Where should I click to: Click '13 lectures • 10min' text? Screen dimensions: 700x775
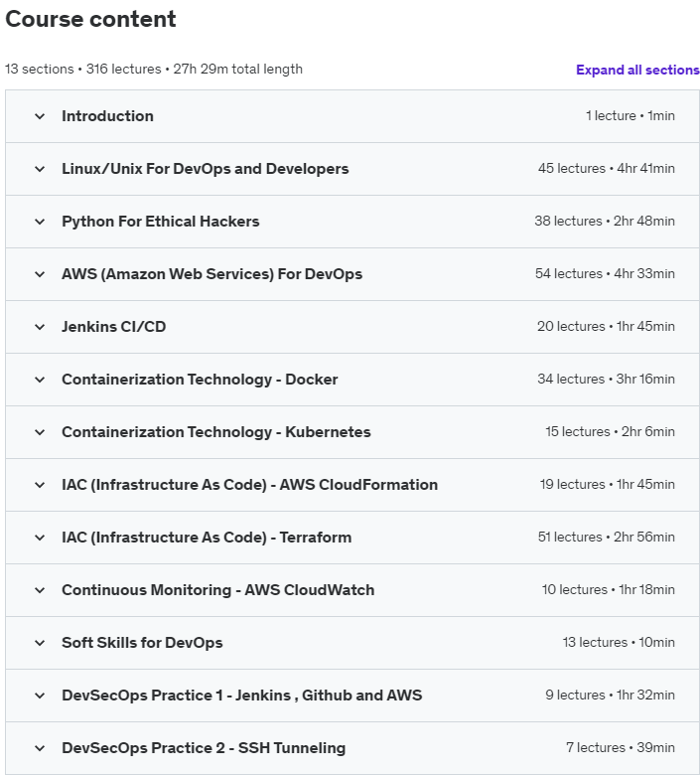(x=619, y=642)
